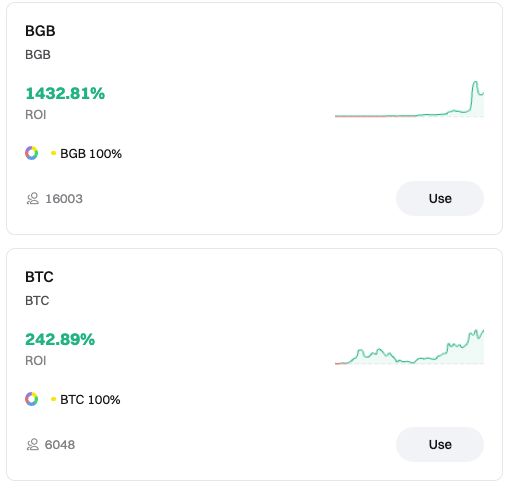Click the Use button on BTC card
This screenshot has width=510, height=484.
440,444
